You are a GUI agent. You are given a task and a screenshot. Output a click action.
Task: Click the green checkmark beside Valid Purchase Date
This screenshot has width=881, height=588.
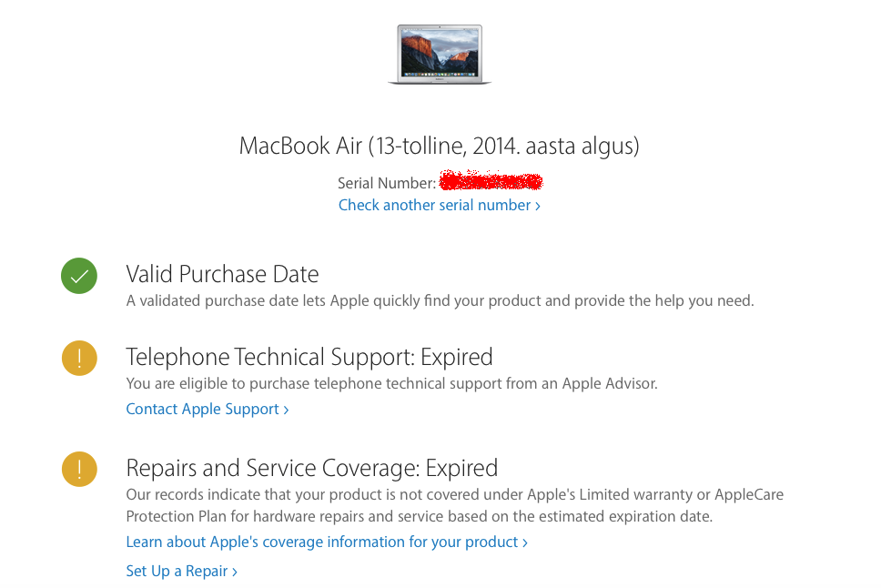pos(78,275)
